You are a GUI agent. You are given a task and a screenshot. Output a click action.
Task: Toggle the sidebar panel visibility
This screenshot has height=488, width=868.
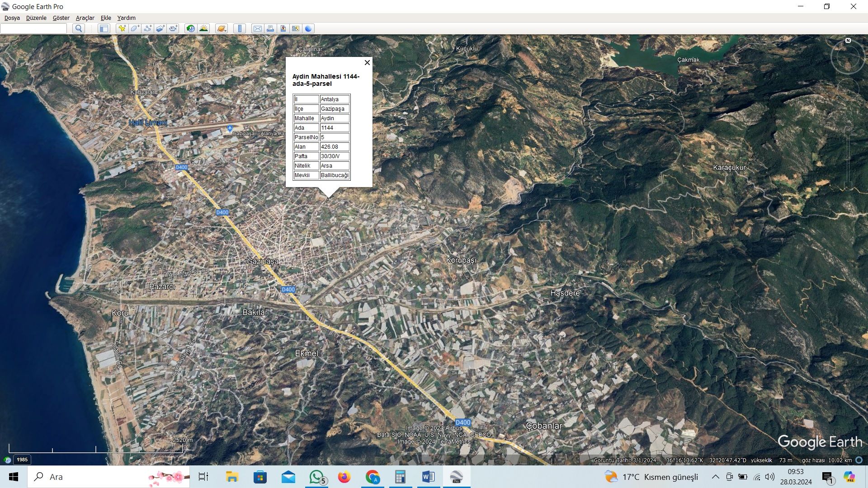104,28
